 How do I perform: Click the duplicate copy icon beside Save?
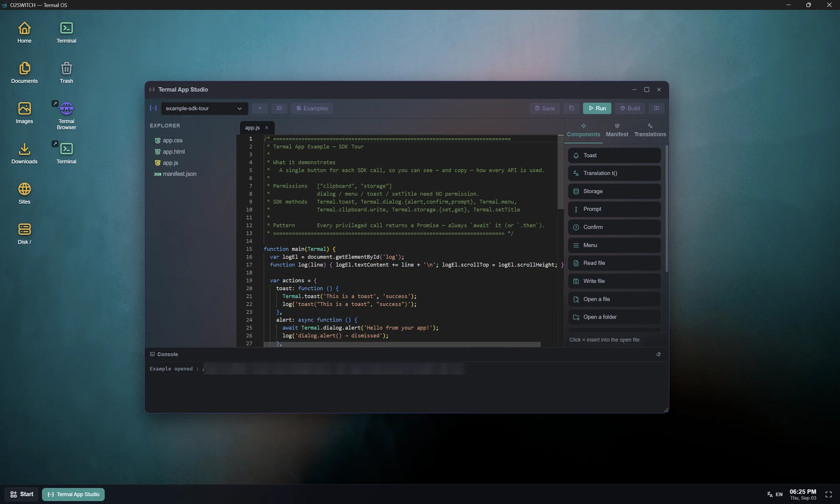(571, 108)
